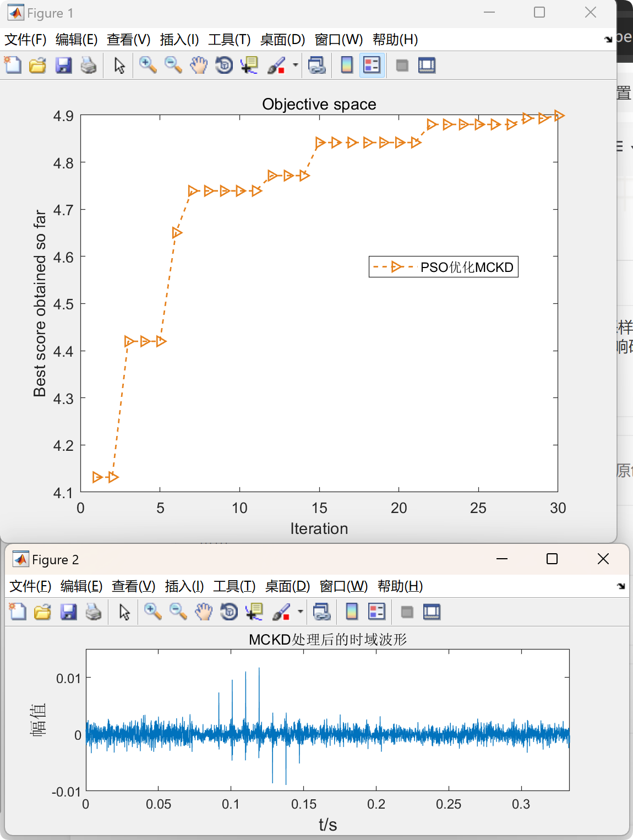
Task: Activate Pan hand tool in Figure 2
Action: [204, 612]
